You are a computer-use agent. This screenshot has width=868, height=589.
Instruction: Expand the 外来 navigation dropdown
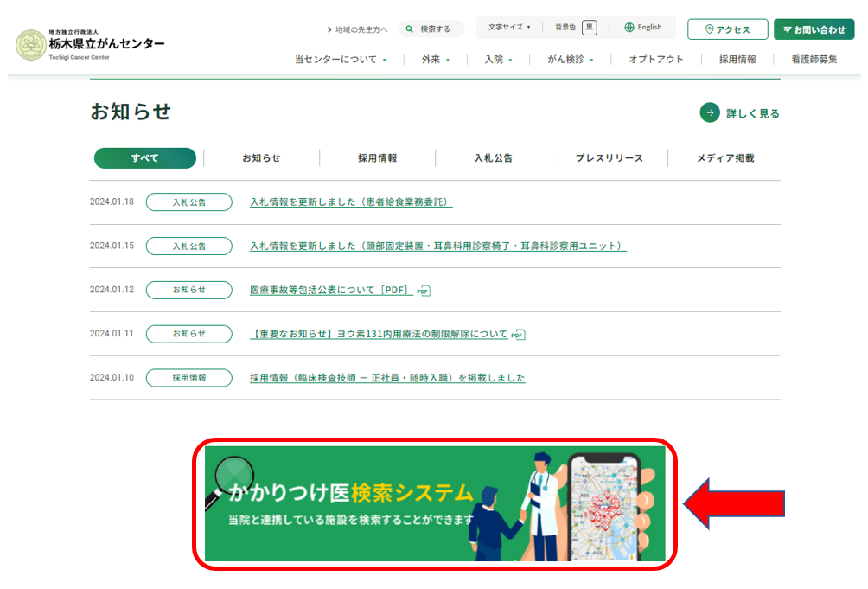(436, 60)
